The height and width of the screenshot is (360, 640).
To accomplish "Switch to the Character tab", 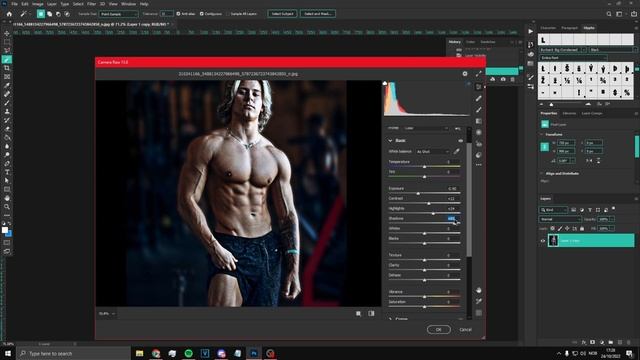I will [548, 28].
